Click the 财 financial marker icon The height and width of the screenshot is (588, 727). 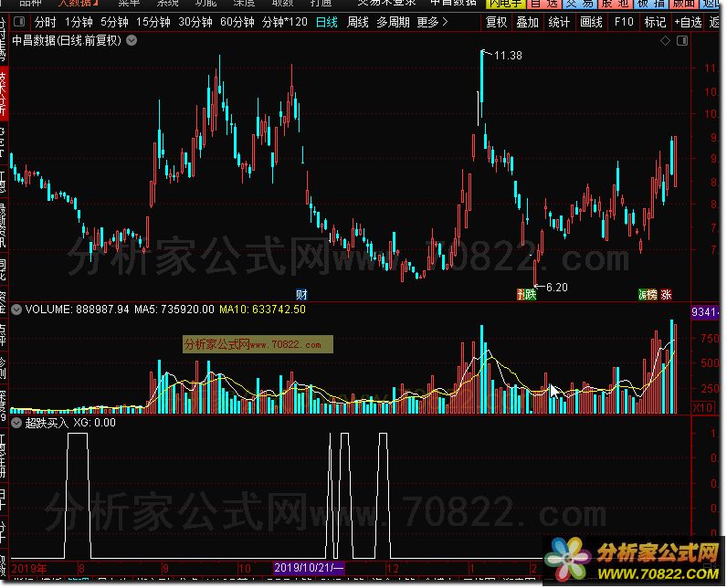(301, 294)
